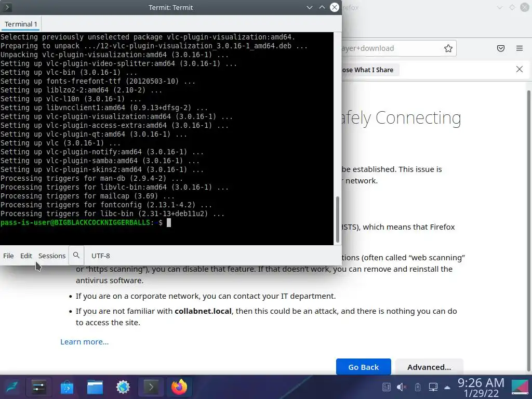Dismiss the Firefox notification bar with X
This screenshot has height=399, width=532.
[520, 69]
